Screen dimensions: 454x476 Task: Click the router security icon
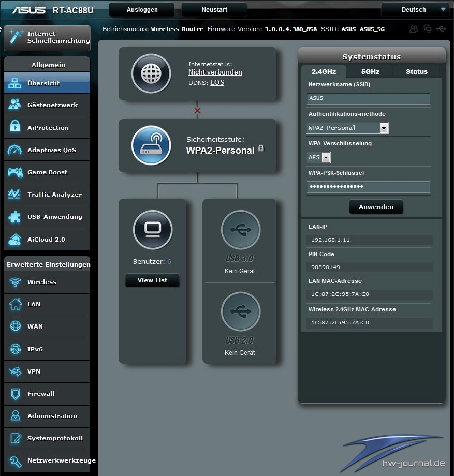pyautogui.click(x=151, y=145)
